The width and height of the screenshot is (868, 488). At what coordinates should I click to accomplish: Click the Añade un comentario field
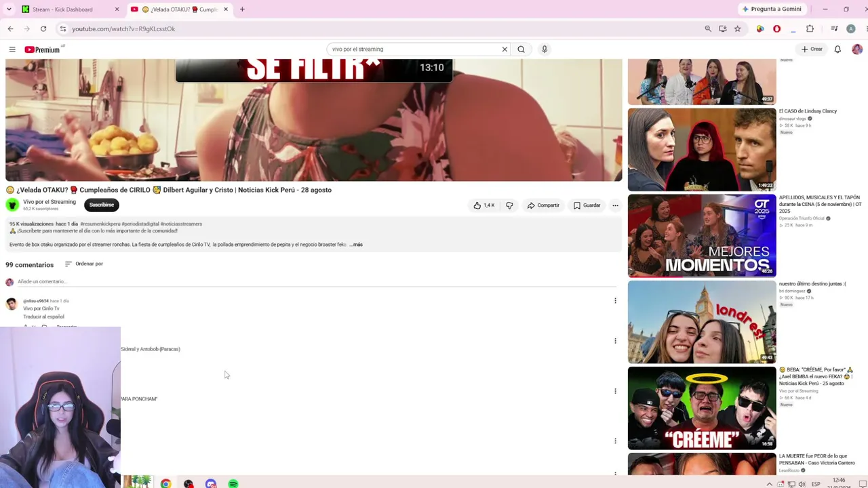[317, 281]
